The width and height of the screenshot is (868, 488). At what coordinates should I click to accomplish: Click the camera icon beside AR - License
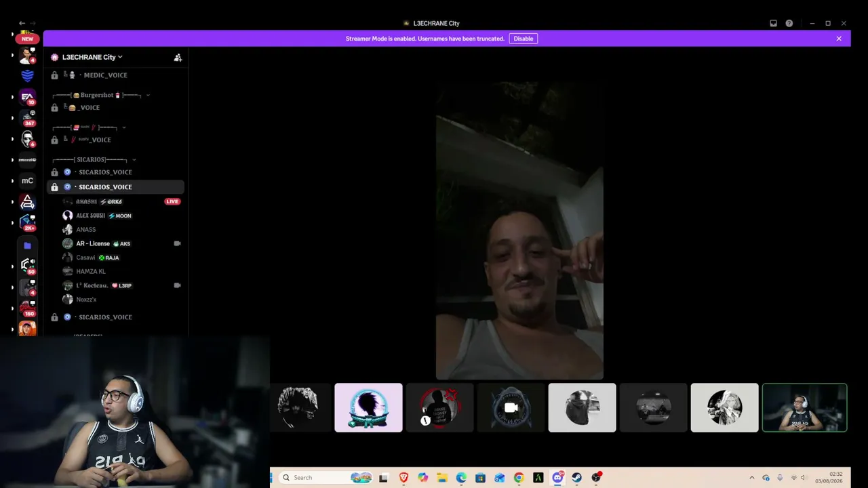click(x=177, y=243)
